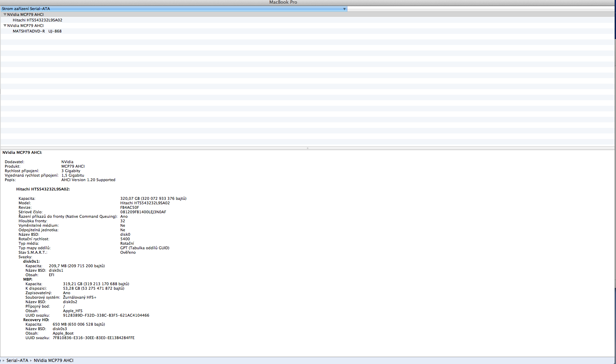616x364 pixels.
Task: Click the 'Rotační' media type value
Action: 127,243
